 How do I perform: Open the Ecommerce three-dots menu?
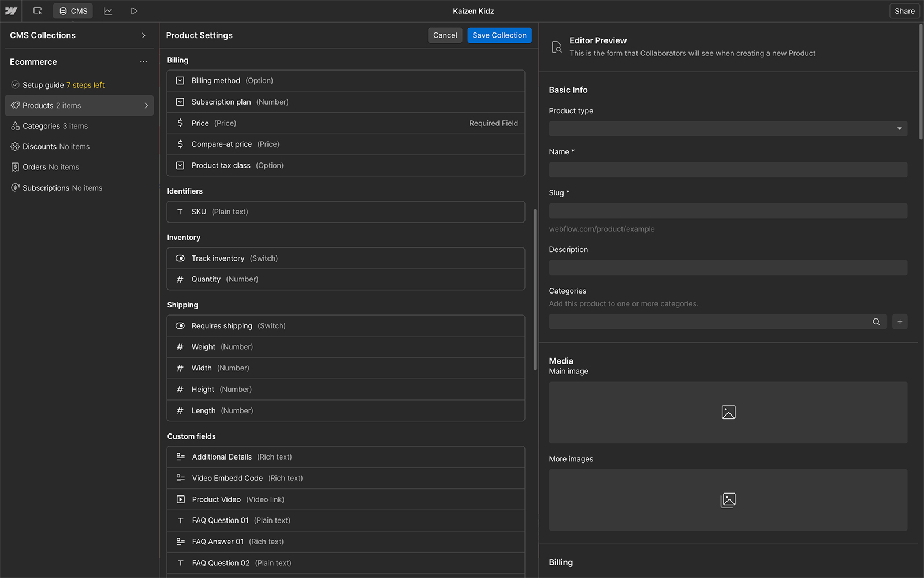[x=143, y=62]
